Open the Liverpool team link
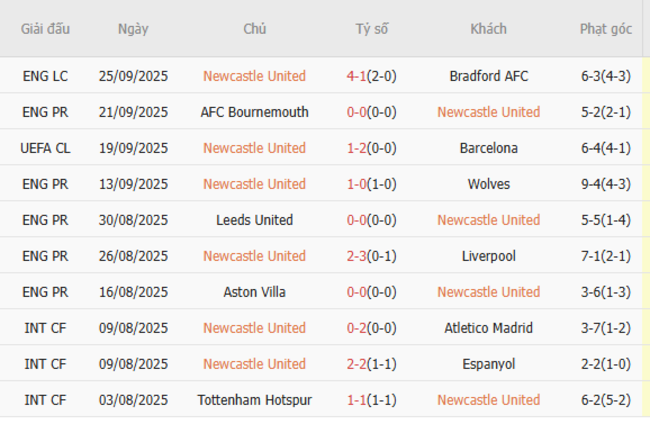650x424 pixels. coord(488,256)
